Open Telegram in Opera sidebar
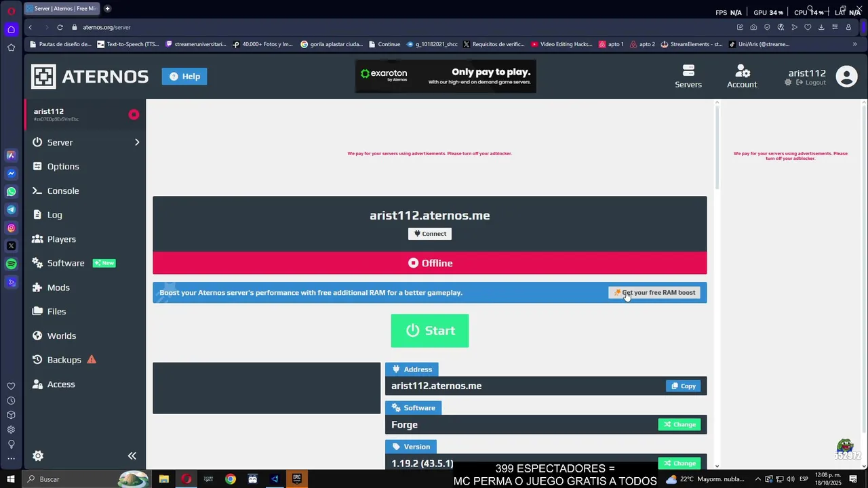Viewport: 868px width, 488px height. [11, 210]
